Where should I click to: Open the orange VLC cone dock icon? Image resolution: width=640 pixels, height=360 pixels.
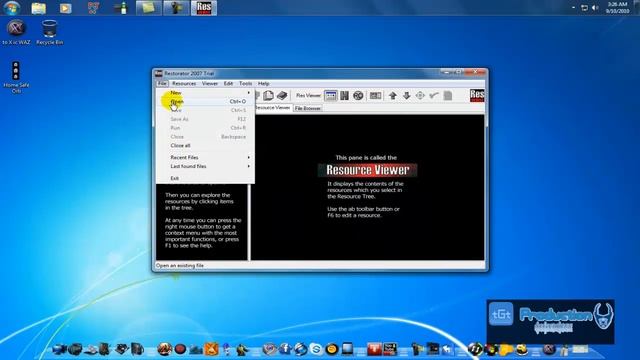click(x=211, y=349)
